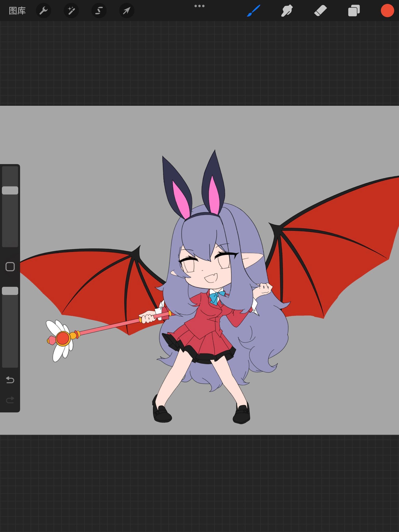Screen dimensions: 399x532
Task: Click the flower-tipped wand head on canvas
Action: pos(62,339)
